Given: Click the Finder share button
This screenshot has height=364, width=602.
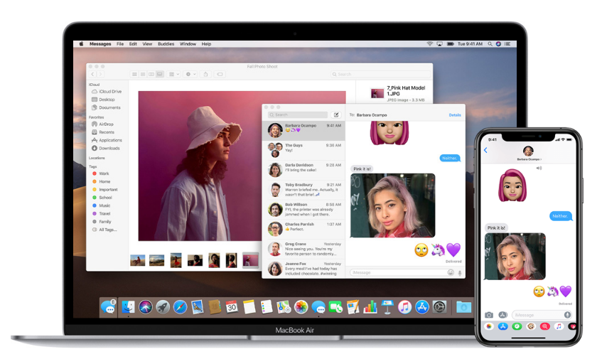Looking at the screenshot, I should [205, 74].
